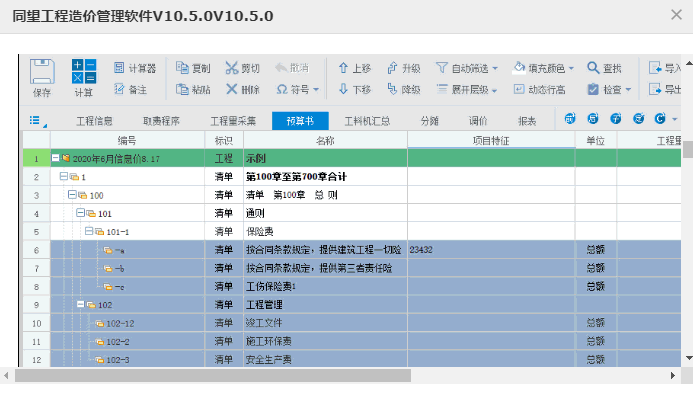Open the 报表 tab

coord(527,121)
